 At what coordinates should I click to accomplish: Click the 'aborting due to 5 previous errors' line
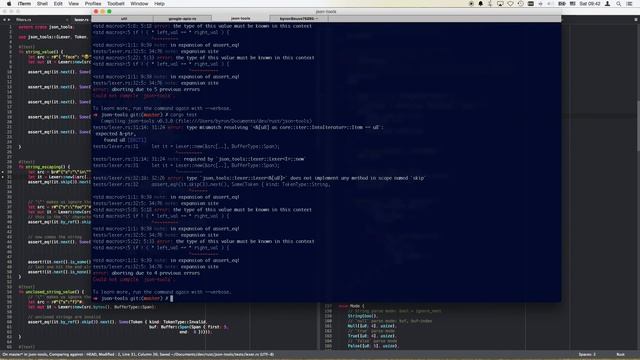tap(146, 89)
